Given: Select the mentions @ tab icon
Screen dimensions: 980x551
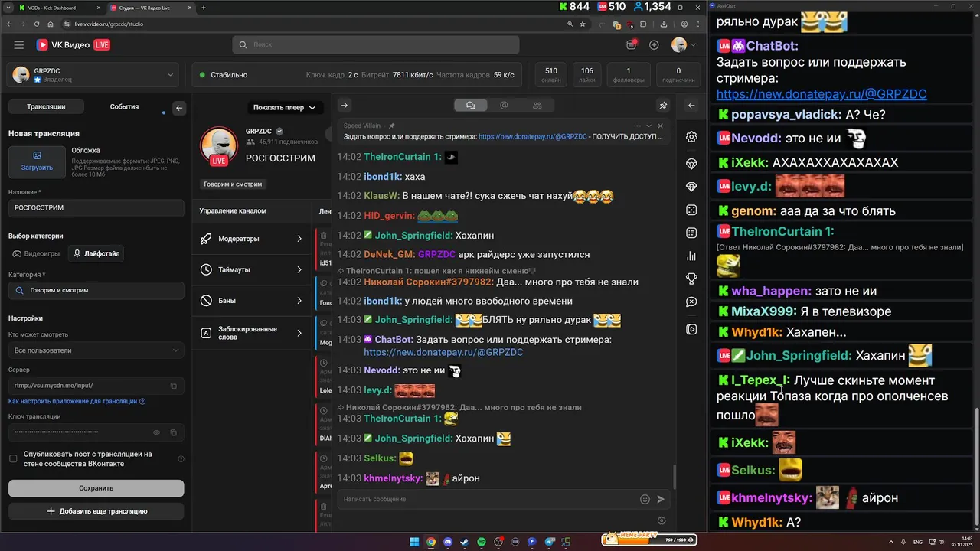Looking at the screenshot, I should (504, 106).
